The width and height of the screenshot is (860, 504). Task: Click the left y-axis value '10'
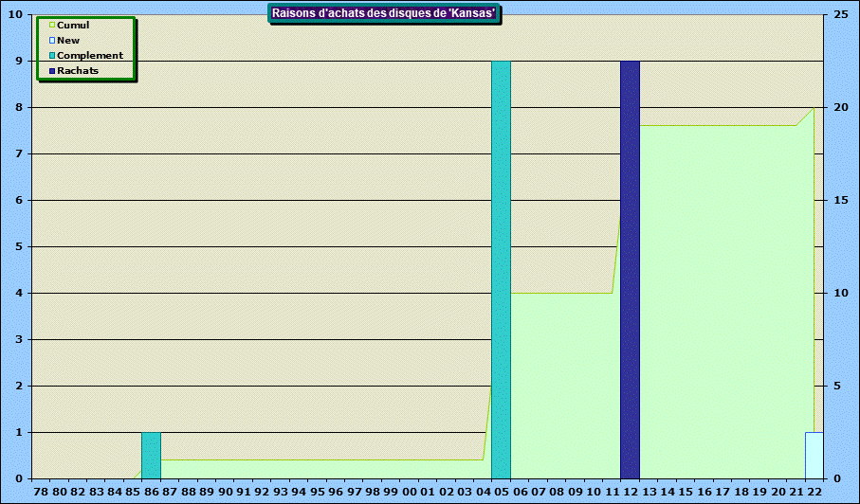click(x=16, y=15)
